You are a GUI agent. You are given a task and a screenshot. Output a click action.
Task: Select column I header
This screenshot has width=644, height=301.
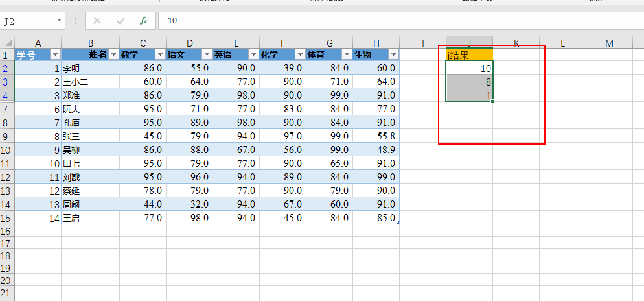coord(422,43)
